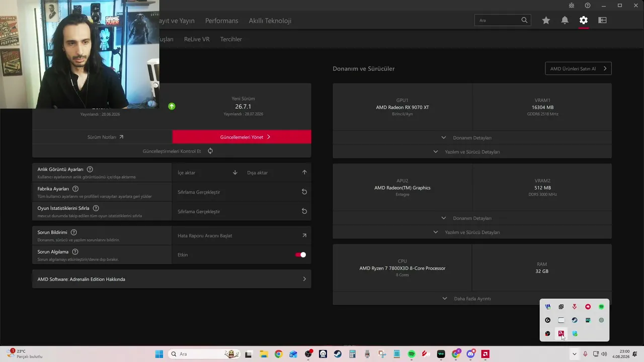Click Sıfırlama Gerçekleştir for Oyun İstatistiklerini Sıfırla
Image resolution: width=644 pixels, height=362 pixels.
pos(242,212)
